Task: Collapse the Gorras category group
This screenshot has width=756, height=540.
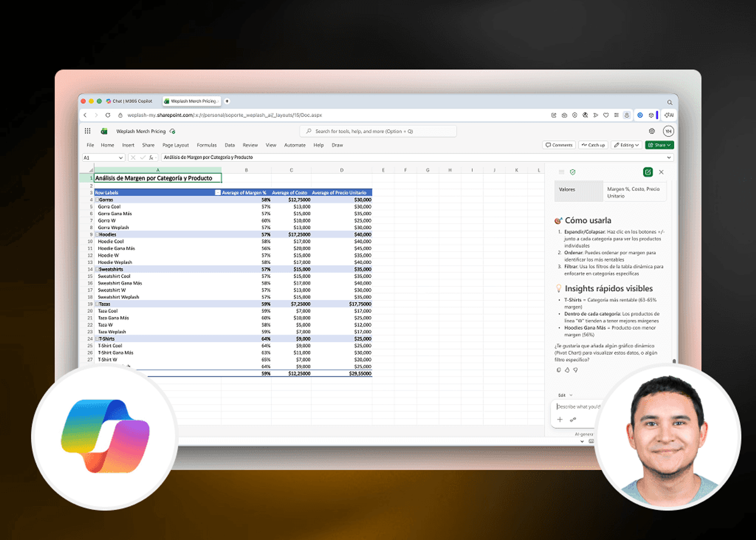Action: 97,200
